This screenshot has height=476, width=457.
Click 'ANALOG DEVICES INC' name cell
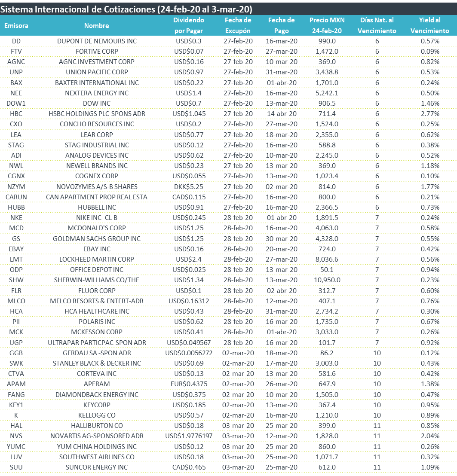tap(97, 155)
